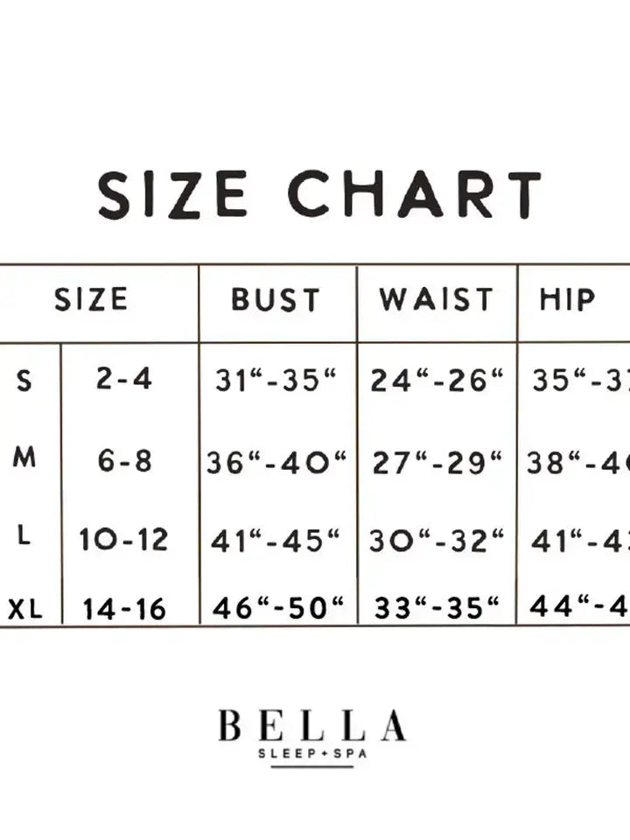The width and height of the screenshot is (630, 840).
Task: Select the BUST column header
Action: pos(276,299)
